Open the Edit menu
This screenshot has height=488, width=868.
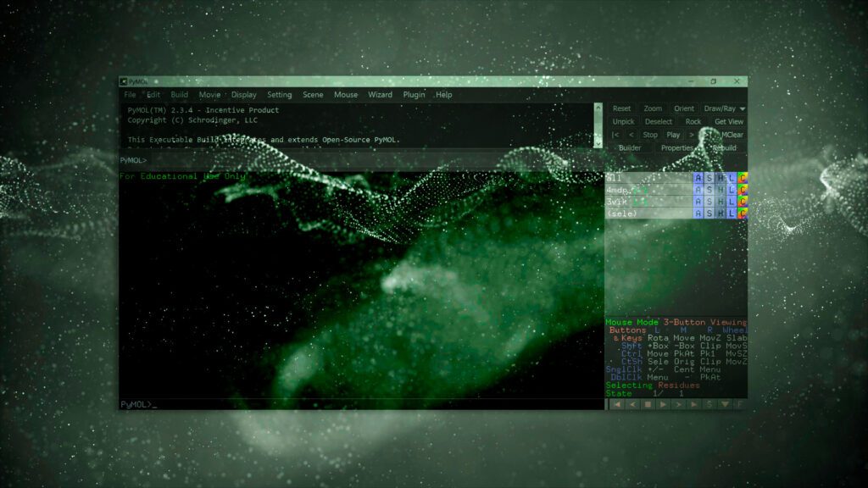[x=153, y=95]
